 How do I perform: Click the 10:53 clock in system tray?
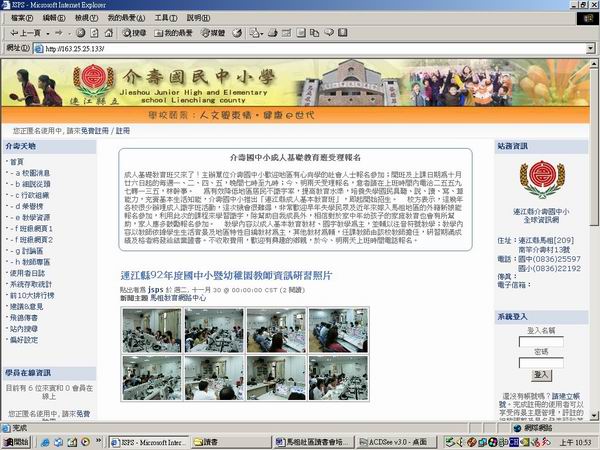[576, 443]
